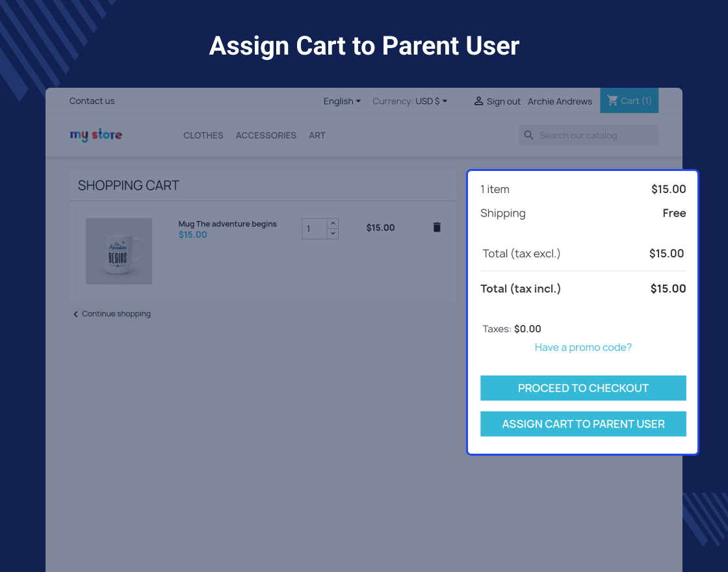Click the 1 item label
Screen dimensions: 728x572
point(495,189)
